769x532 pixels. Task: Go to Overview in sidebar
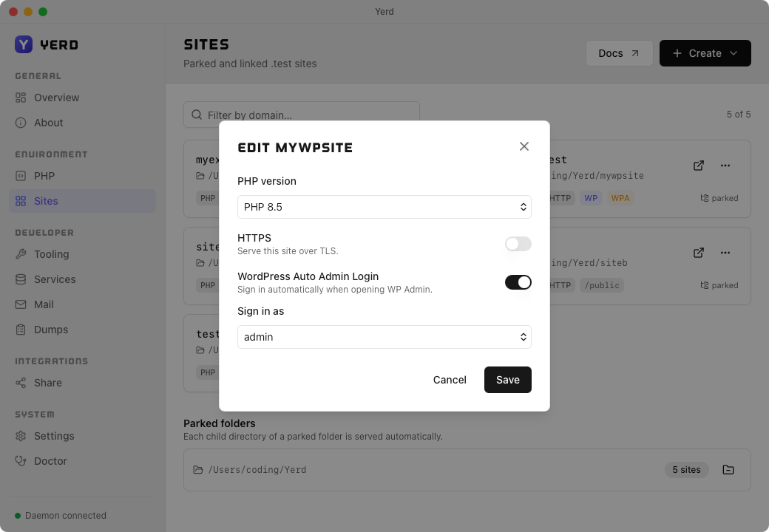click(82, 98)
